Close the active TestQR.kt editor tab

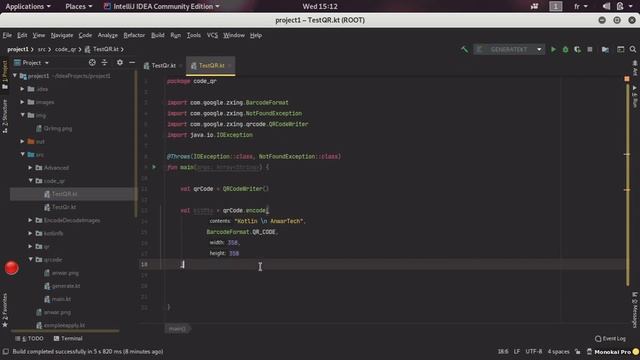pos(230,65)
